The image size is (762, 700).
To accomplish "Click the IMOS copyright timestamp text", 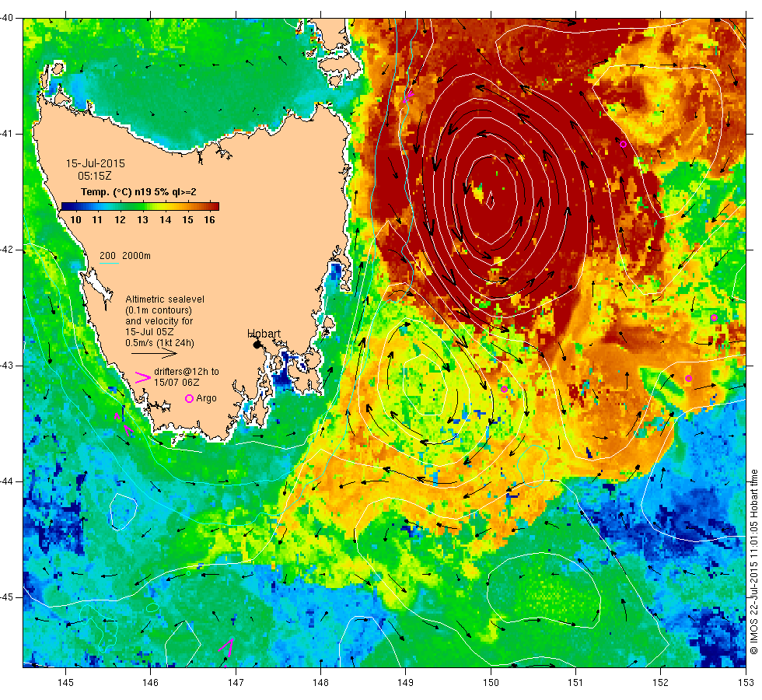I will (753, 562).
